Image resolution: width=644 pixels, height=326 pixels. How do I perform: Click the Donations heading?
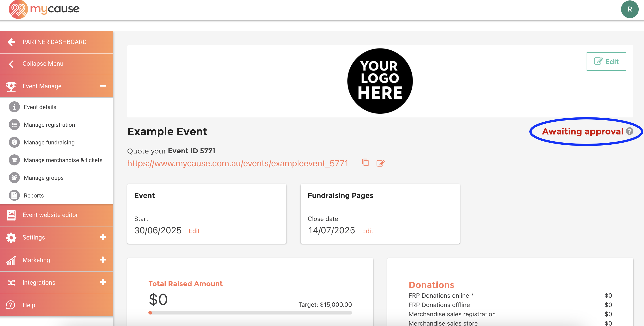(x=431, y=285)
